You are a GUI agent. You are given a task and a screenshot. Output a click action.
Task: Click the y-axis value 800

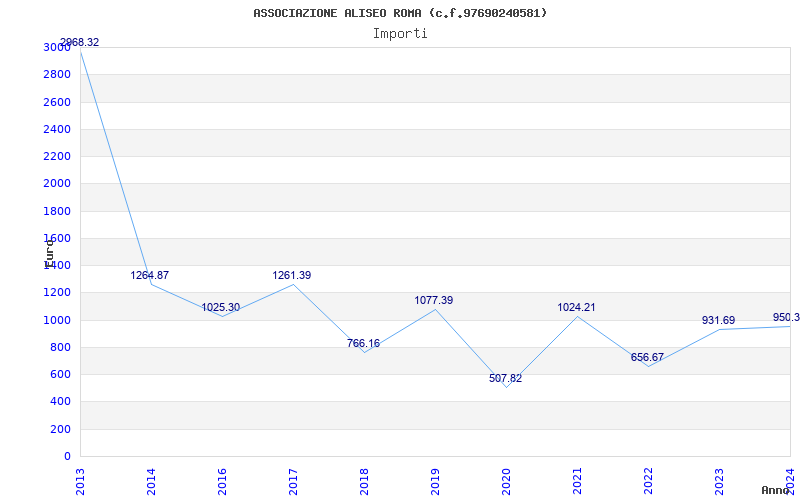point(60,347)
